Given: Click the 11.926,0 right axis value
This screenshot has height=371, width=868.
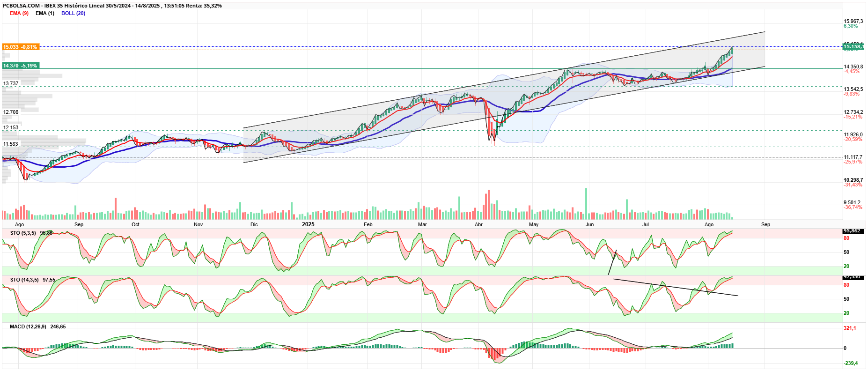Looking at the screenshot, I should click(x=853, y=134).
